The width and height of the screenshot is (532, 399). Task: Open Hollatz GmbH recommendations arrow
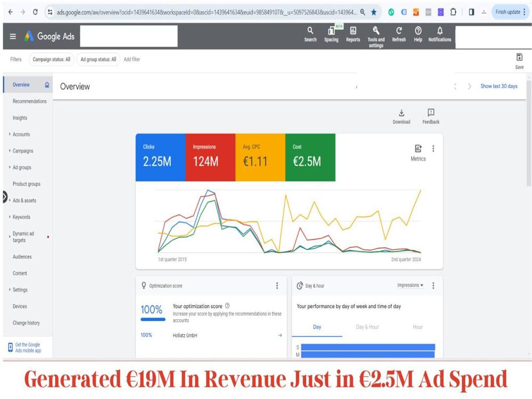(x=280, y=335)
